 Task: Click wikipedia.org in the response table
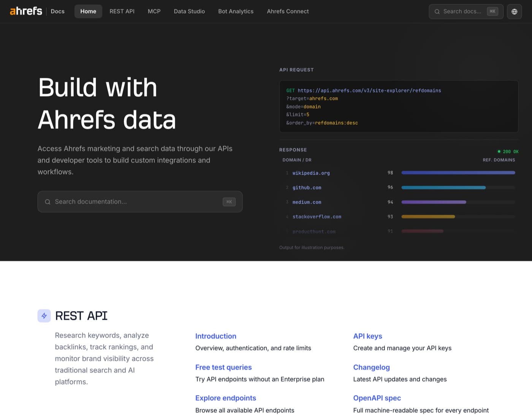coord(311,173)
